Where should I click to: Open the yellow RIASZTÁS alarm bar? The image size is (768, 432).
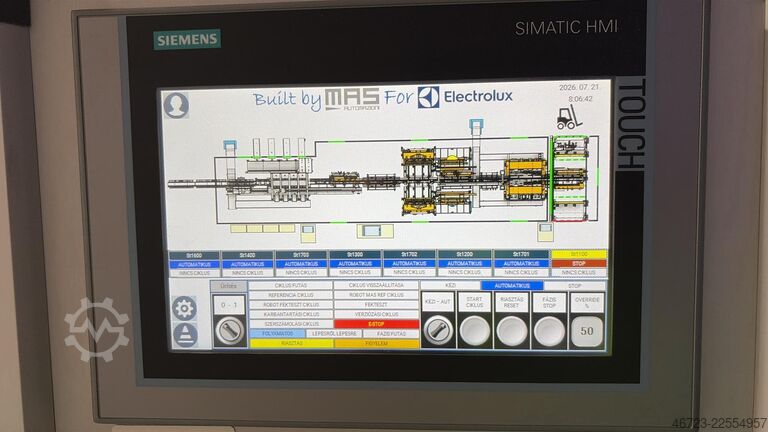291,344
